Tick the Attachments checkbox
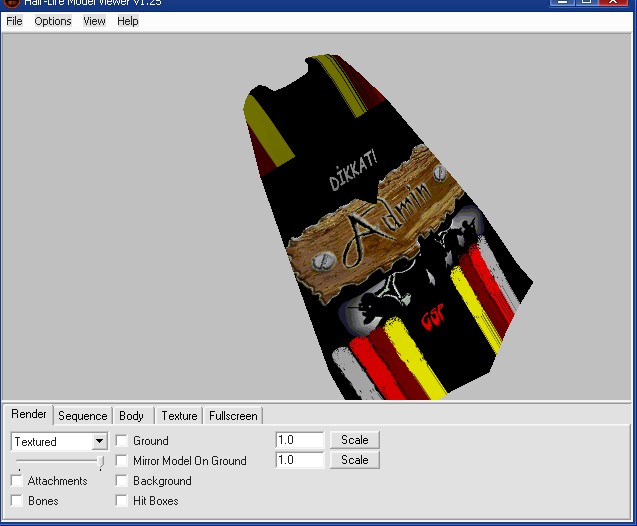This screenshot has width=637, height=526. coord(17,481)
